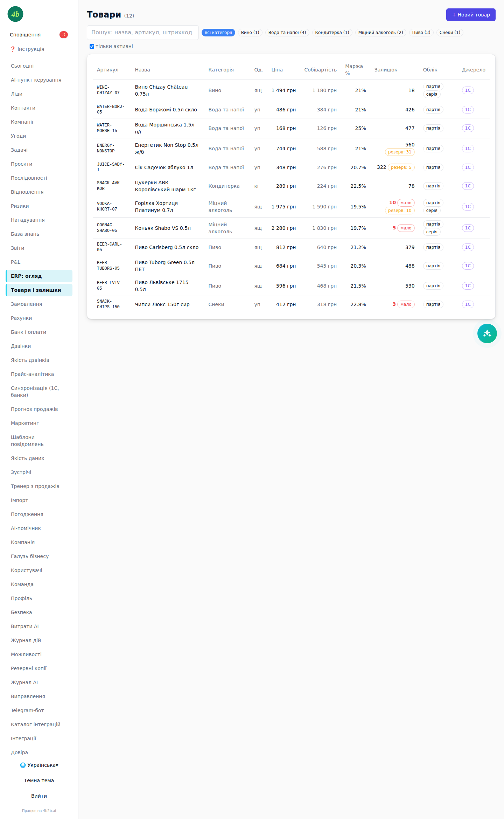
Task: Click the Назва column header
Action: click(142, 70)
